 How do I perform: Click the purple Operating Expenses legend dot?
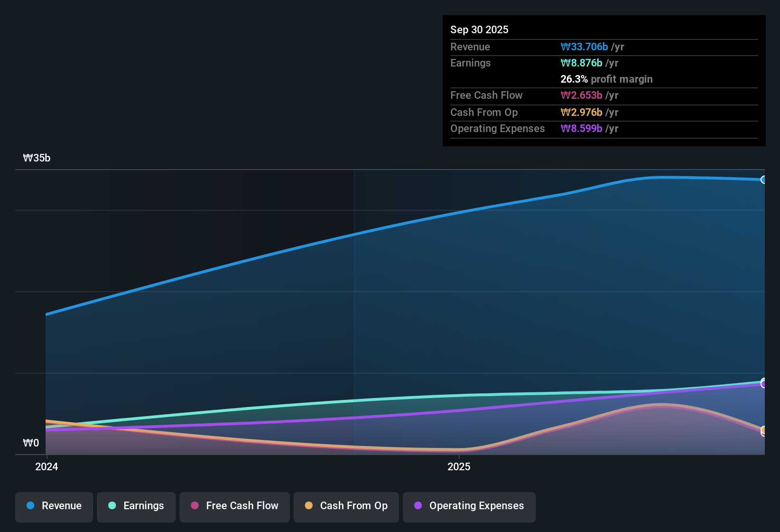click(418, 505)
